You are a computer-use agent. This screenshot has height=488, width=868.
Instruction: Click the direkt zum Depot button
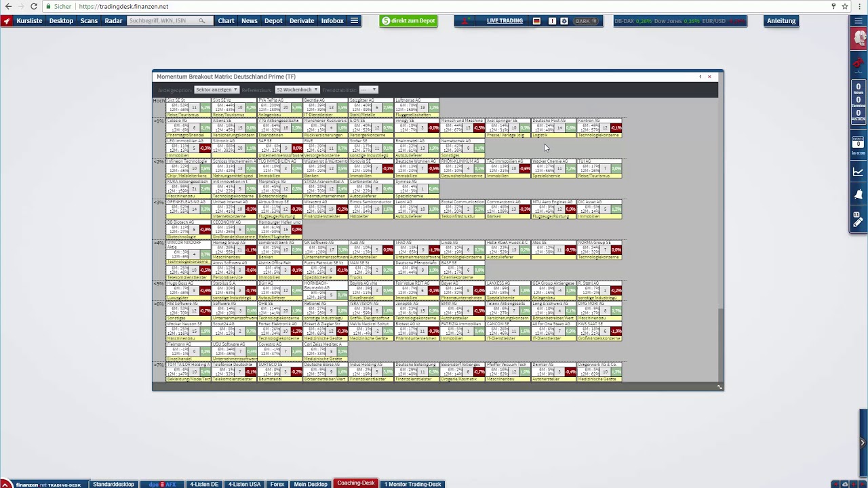[x=409, y=21]
